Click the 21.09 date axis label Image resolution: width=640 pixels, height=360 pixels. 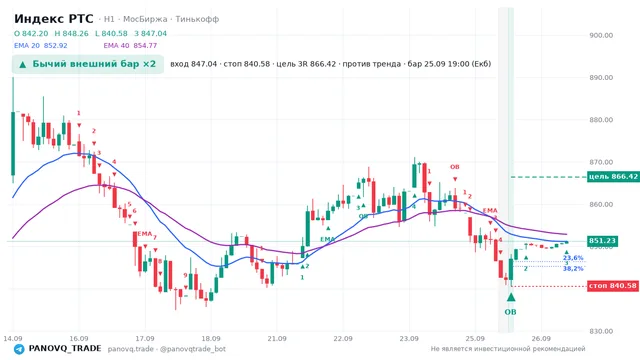point(277,339)
